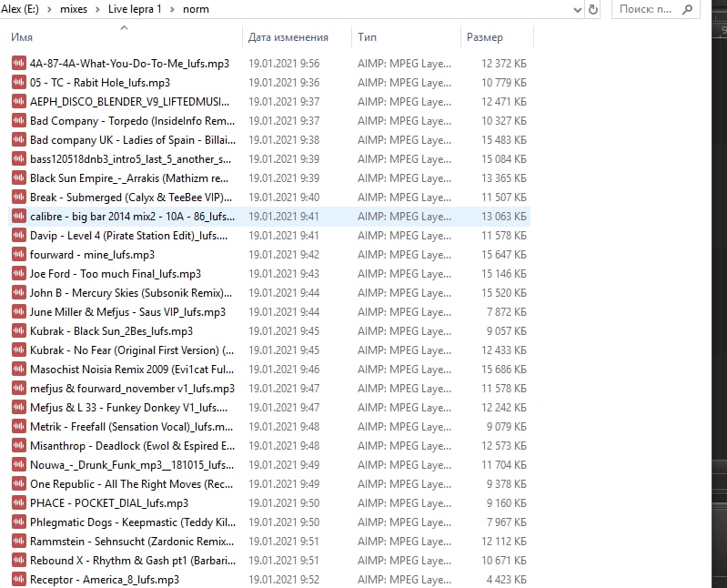The width and height of the screenshot is (727, 588).
Task: Click the magnifier search icon
Action: pos(688,9)
